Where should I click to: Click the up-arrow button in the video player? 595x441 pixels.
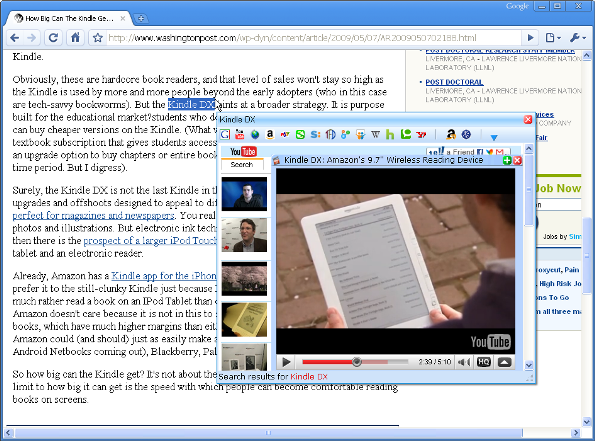click(504, 362)
